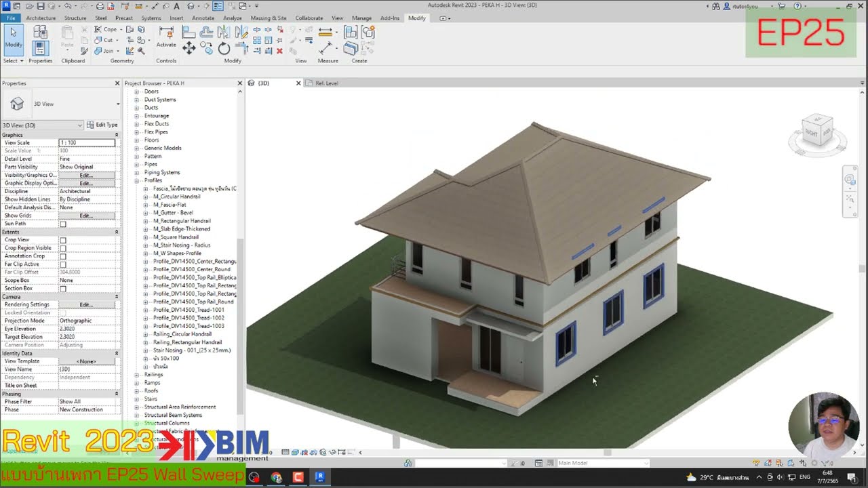
Task: Toggle the Far Clip Active checkbox
Action: click(63, 264)
